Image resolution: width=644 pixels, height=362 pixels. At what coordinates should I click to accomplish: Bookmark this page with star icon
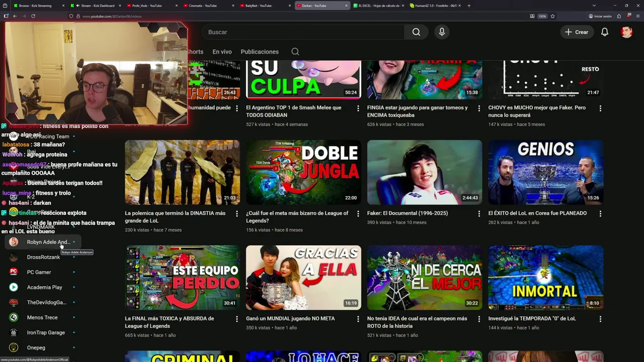[552, 16]
